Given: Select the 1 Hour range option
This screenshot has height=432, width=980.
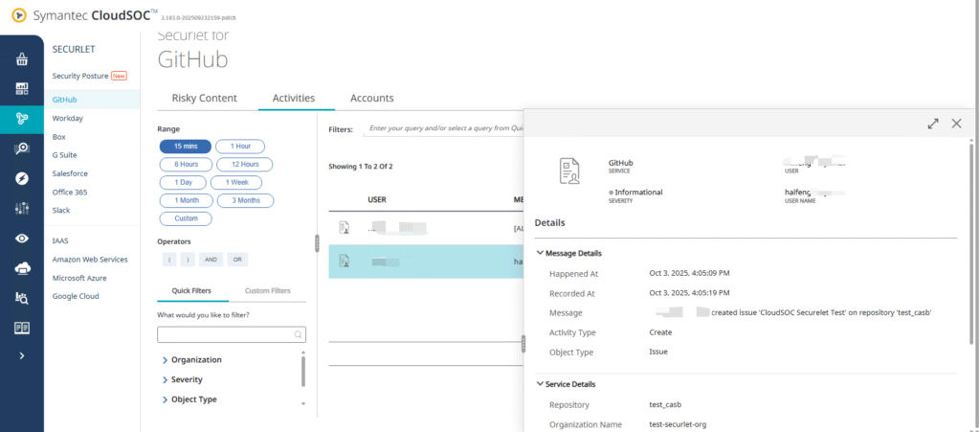Looking at the screenshot, I should click(x=240, y=147).
